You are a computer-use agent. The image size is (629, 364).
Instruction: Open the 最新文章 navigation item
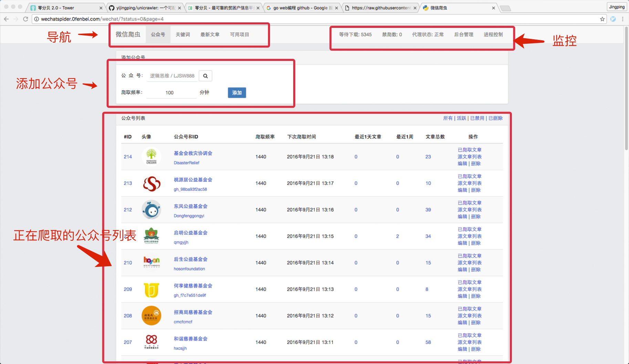pos(210,34)
